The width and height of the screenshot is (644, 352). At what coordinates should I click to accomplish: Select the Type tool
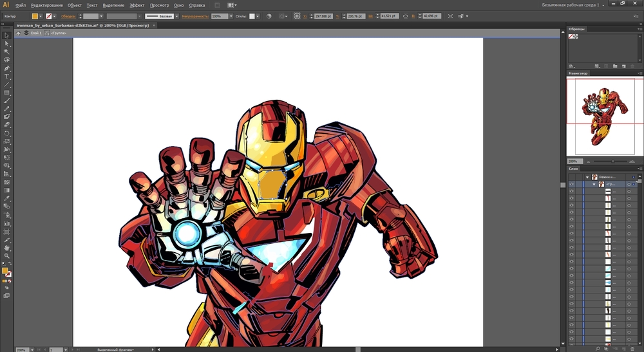pyautogui.click(x=7, y=77)
